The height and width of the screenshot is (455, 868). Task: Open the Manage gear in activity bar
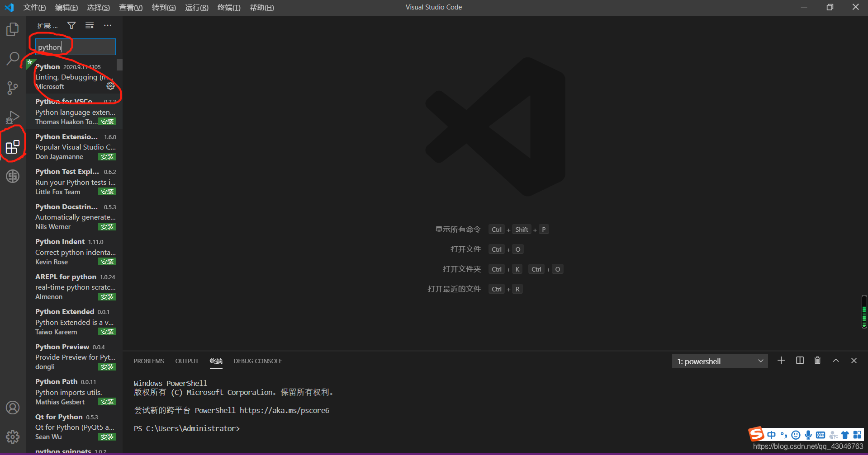click(13, 437)
